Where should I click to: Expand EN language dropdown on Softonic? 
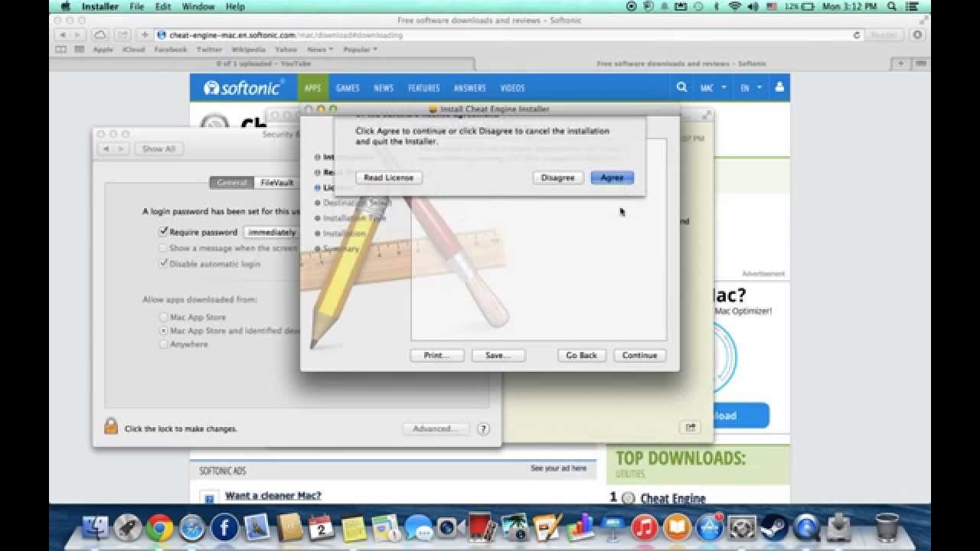[x=750, y=88]
